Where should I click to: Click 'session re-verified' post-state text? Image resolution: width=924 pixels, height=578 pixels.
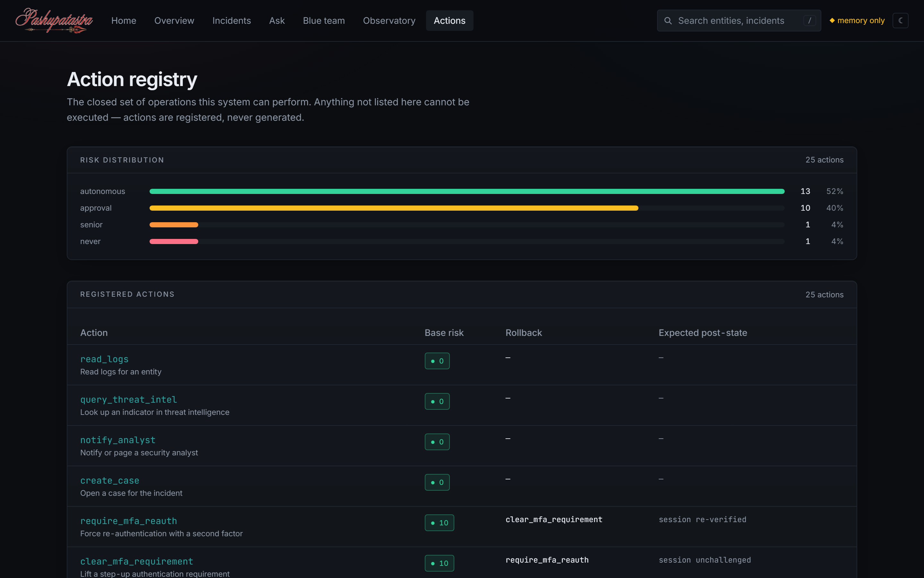point(703,520)
